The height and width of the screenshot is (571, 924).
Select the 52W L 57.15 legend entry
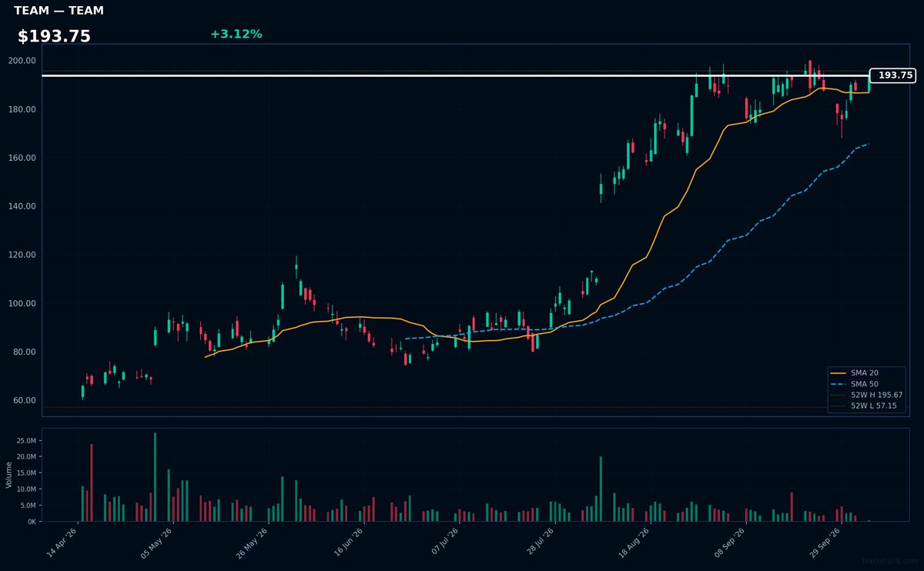[x=865, y=406]
